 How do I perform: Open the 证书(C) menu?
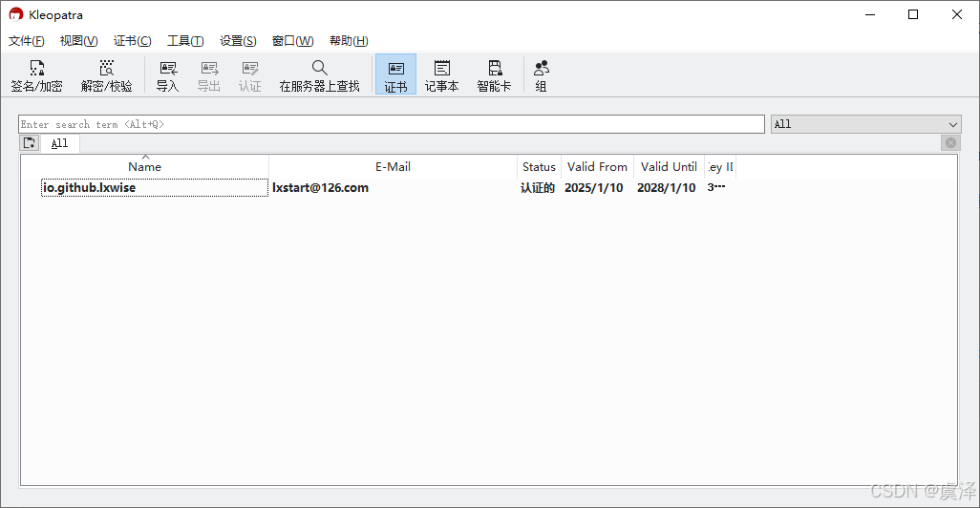[x=132, y=41]
